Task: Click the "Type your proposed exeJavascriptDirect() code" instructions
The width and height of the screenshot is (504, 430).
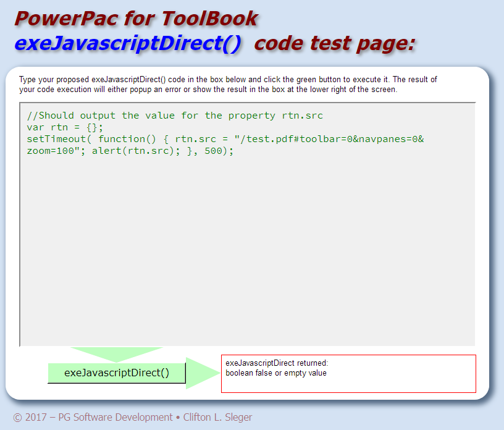Action: click(x=228, y=84)
